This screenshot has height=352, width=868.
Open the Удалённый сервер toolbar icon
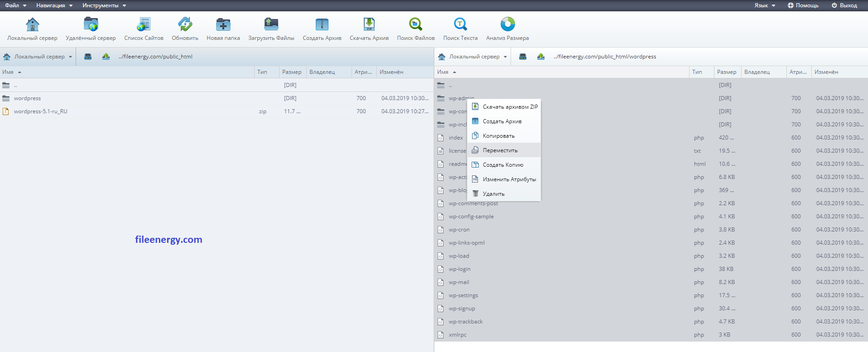pos(91,24)
